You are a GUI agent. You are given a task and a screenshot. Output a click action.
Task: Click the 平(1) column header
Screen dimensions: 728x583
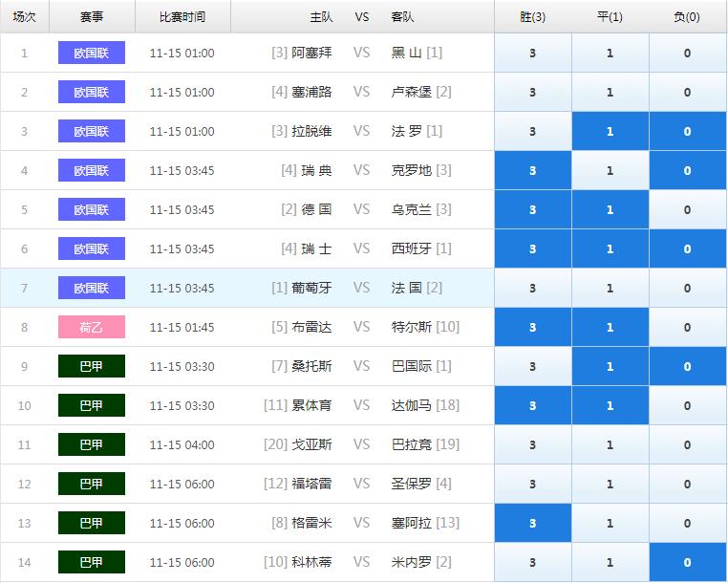(610, 16)
